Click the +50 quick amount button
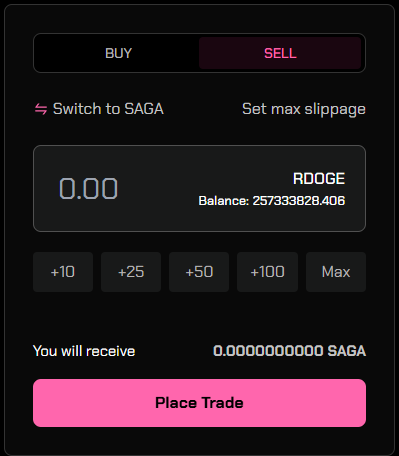The image size is (399, 456). click(199, 272)
